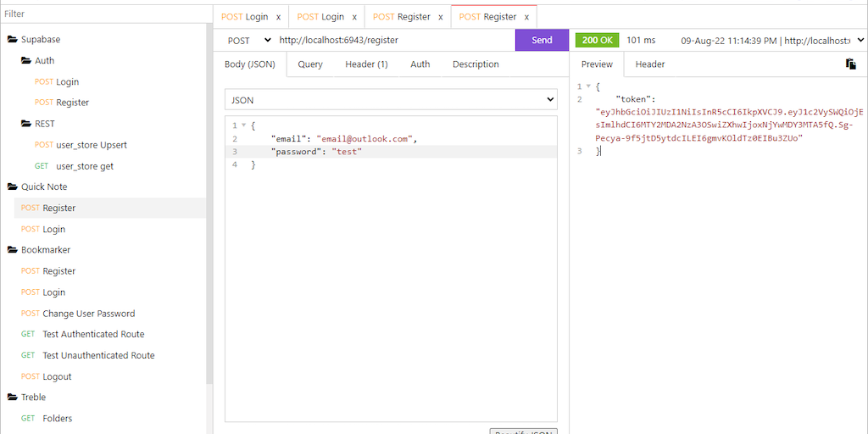Switch to the Query tab
The width and height of the screenshot is (868, 434).
pos(309,64)
